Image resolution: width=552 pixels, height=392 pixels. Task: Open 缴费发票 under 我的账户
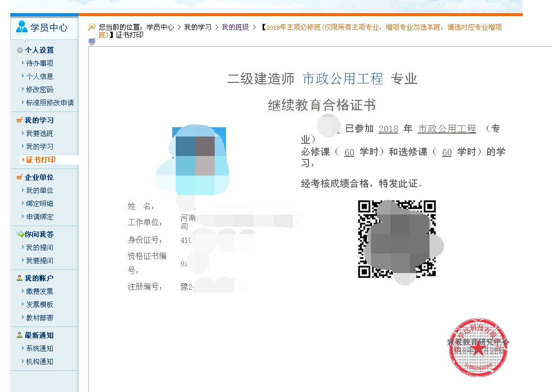click(x=40, y=292)
